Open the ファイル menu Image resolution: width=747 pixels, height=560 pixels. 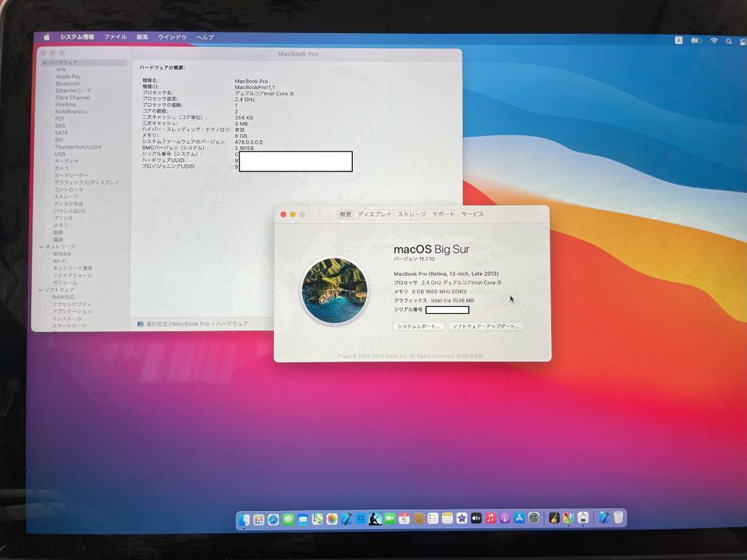click(116, 37)
